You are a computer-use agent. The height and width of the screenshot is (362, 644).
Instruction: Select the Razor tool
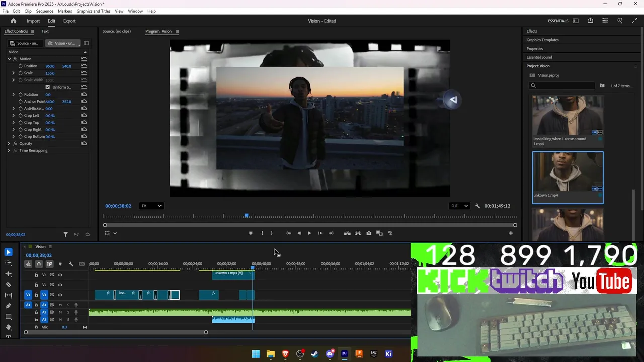pos(8,284)
